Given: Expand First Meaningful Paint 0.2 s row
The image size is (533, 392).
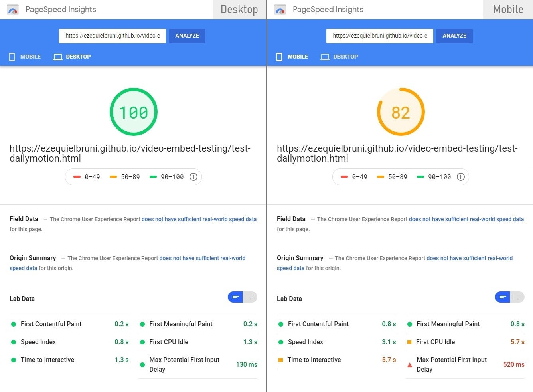Looking at the screenshot, I should coord(198,324).
